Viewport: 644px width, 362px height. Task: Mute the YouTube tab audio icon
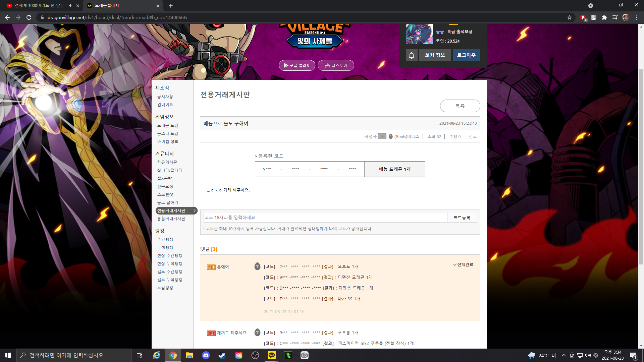click(70, 6)
